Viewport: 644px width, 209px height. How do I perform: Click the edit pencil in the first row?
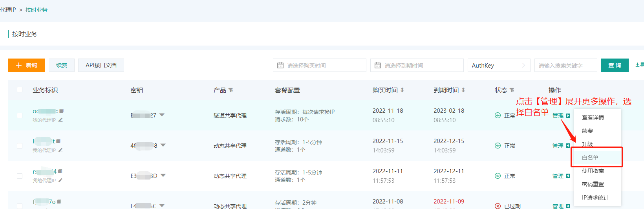tap(60, 120)
